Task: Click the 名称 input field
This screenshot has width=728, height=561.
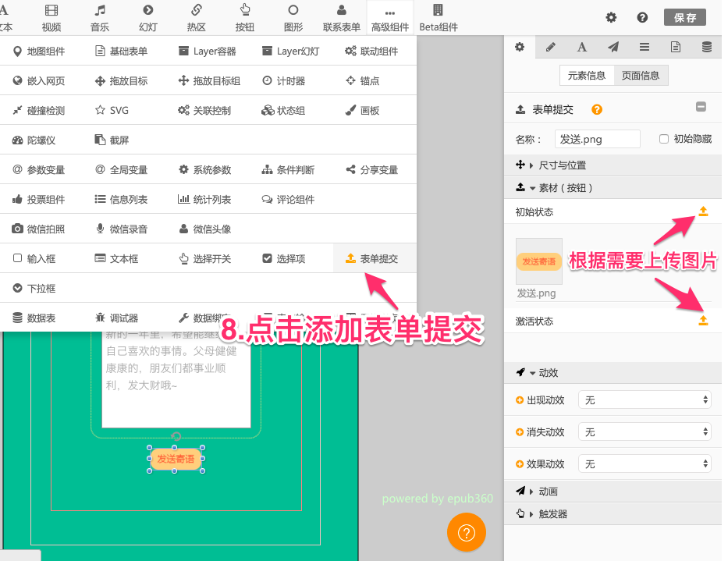Action: [x=597, y=139]
